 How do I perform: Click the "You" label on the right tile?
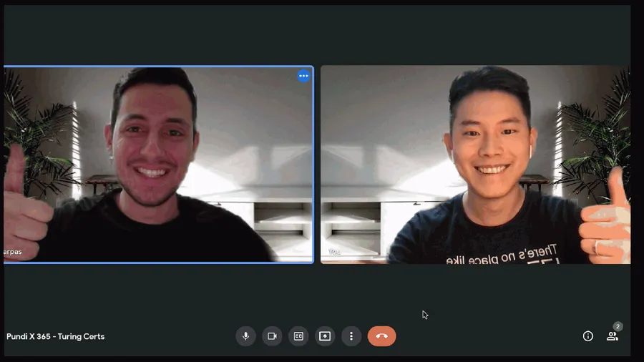333,252
